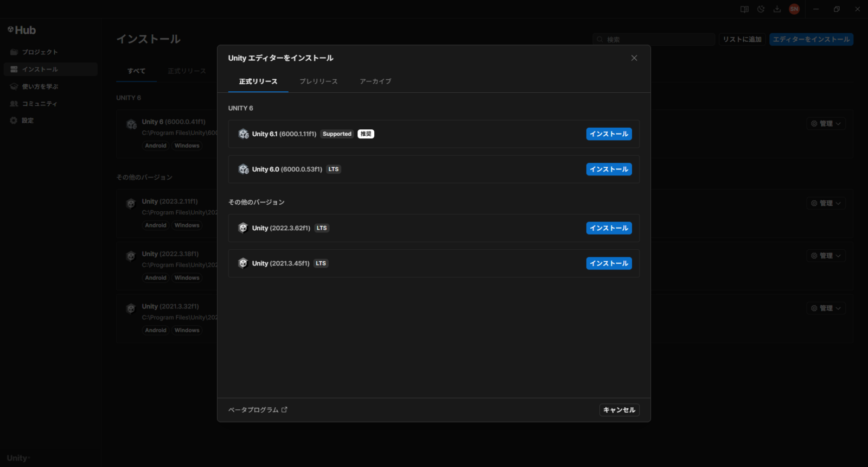The image size is (868, 467).
Task: Switch to the アーカイブ tab
Action: coord(375,81)
